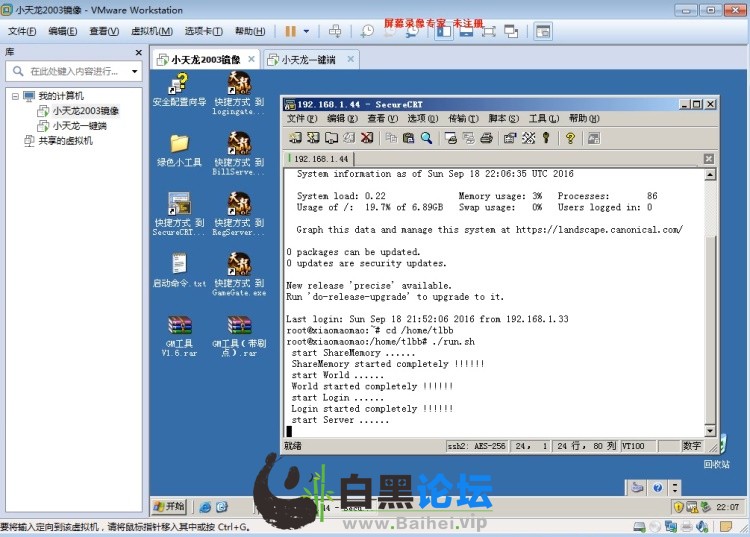This screenshot has height=537, width=750.
Task: Switch to the 小天龙一键端 VM tab
Action: coord(309,60)
